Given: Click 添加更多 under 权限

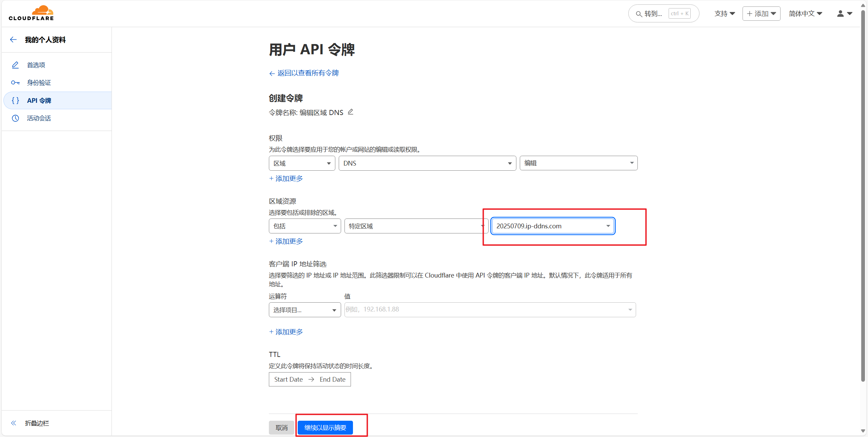Looking at the screenshot, I should coord(286,178).
